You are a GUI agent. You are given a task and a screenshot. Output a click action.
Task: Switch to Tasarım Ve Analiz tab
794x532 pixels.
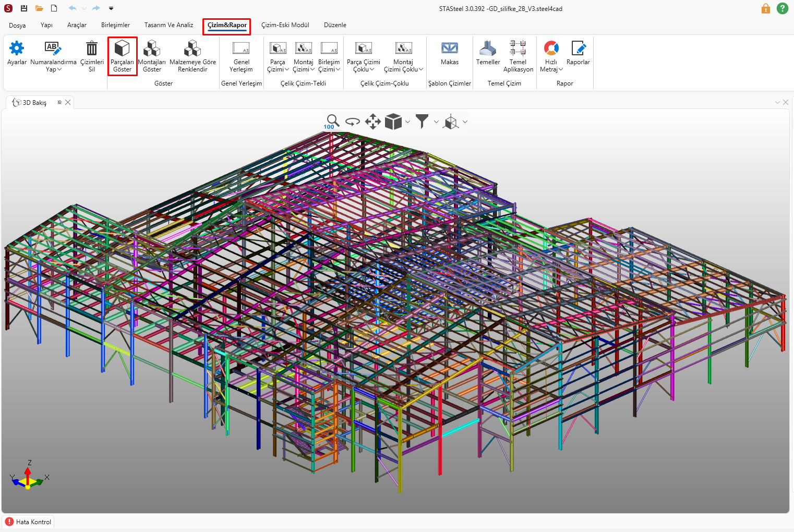point(169,25)
